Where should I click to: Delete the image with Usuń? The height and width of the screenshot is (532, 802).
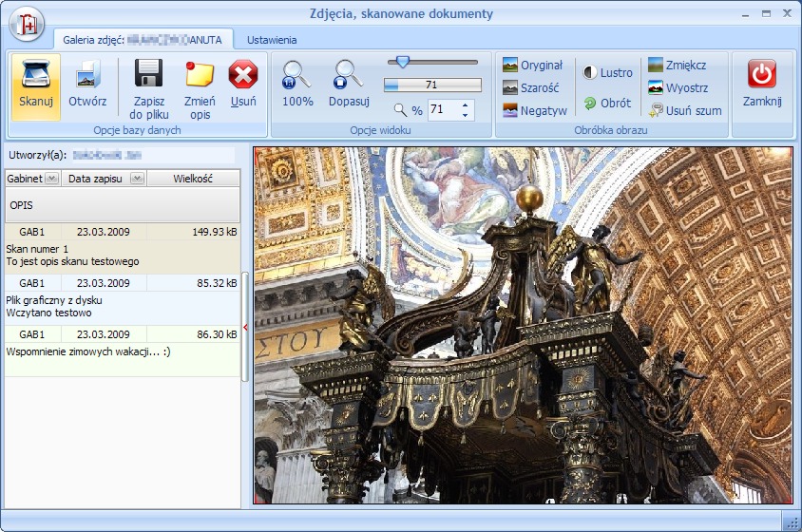[x=243, y=74]
